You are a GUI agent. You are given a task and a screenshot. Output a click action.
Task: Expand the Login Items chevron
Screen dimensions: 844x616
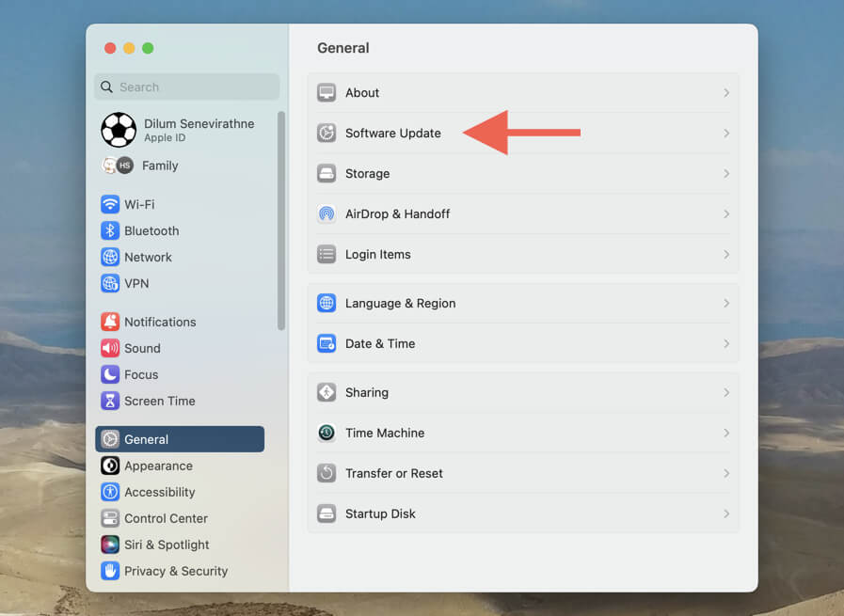726,254
